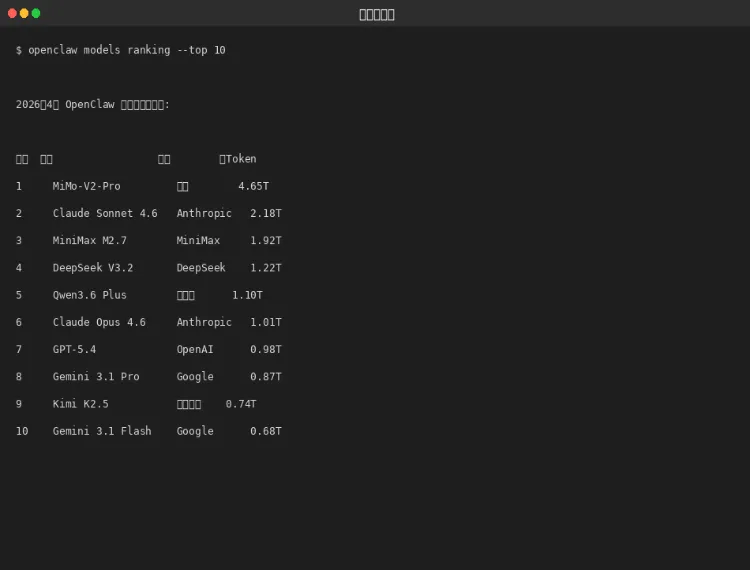Click the 'Token' column header
This screenshot has width=750, height=570.
pyautogui.click(x=238, y=159)
